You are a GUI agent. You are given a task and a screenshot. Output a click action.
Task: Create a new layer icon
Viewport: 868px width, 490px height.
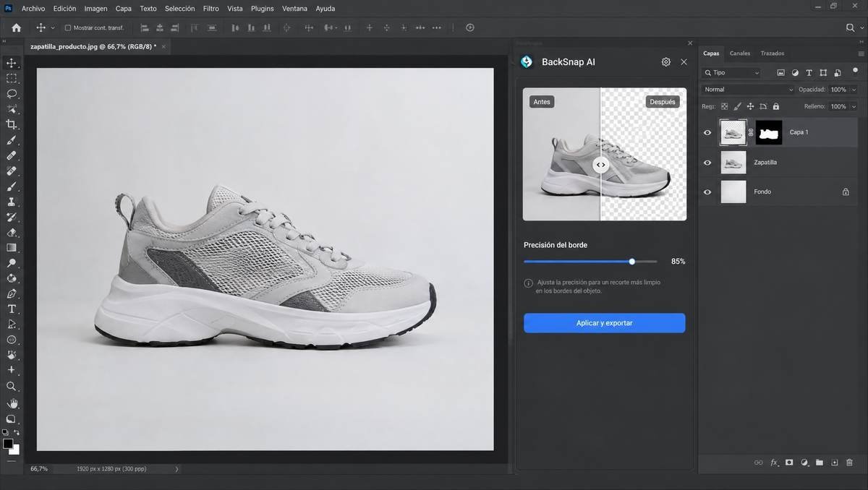pyautogui.click(x=835, y=463)
